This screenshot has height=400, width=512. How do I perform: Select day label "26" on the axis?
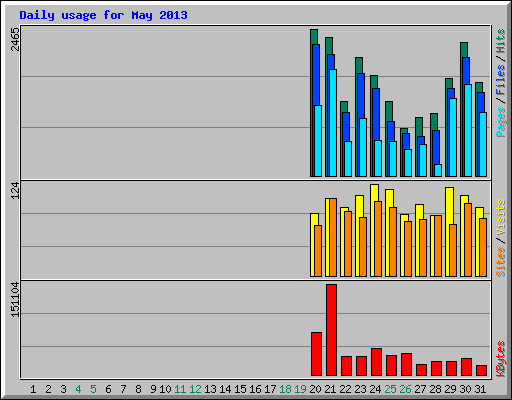(x=405, y=389)
